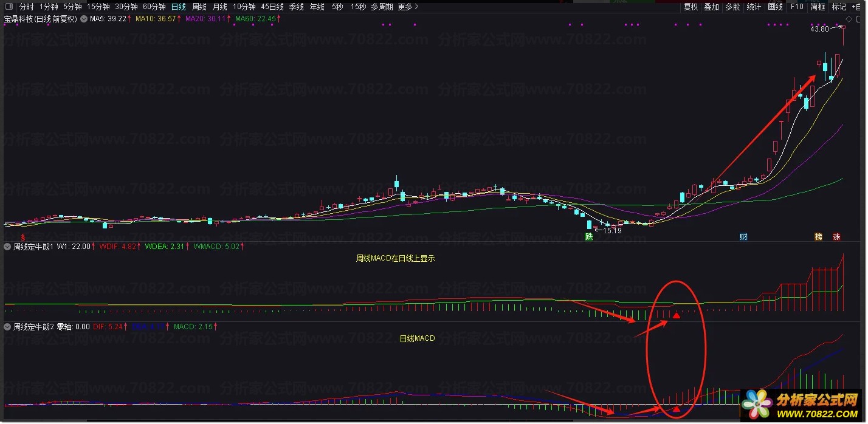Click the 15.19 low price annotation
The width and height of the screenshot is (868, 424).
611,230
